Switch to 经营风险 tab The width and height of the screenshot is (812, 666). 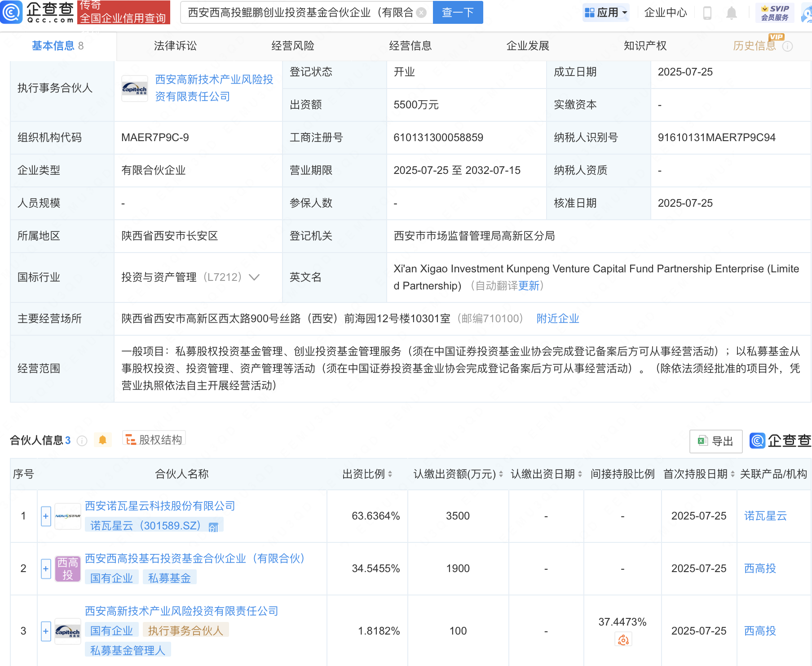[293, 46]
